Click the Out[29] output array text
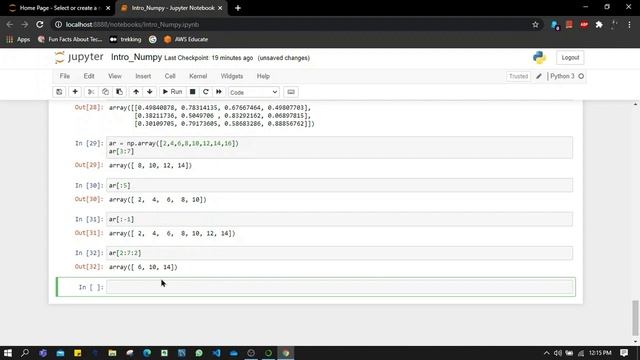The width and height of the screenshot is (640, 360). click(x=150, y=165)
